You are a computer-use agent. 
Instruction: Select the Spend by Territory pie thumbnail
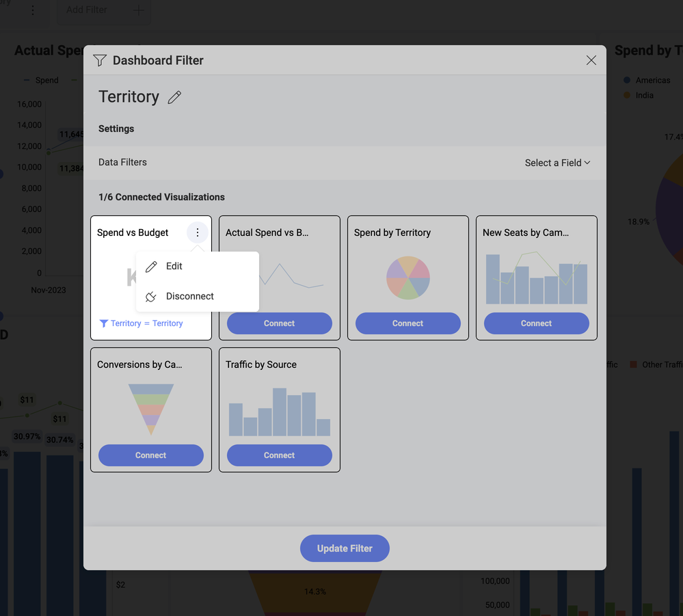tap(408, 278)
